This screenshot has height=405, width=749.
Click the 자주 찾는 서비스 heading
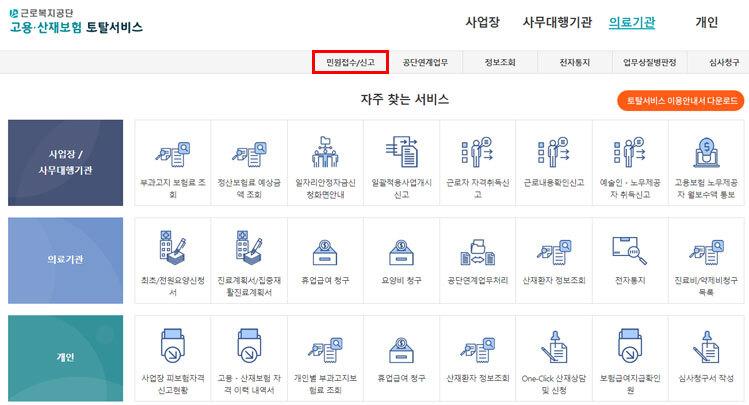(405, 99)
